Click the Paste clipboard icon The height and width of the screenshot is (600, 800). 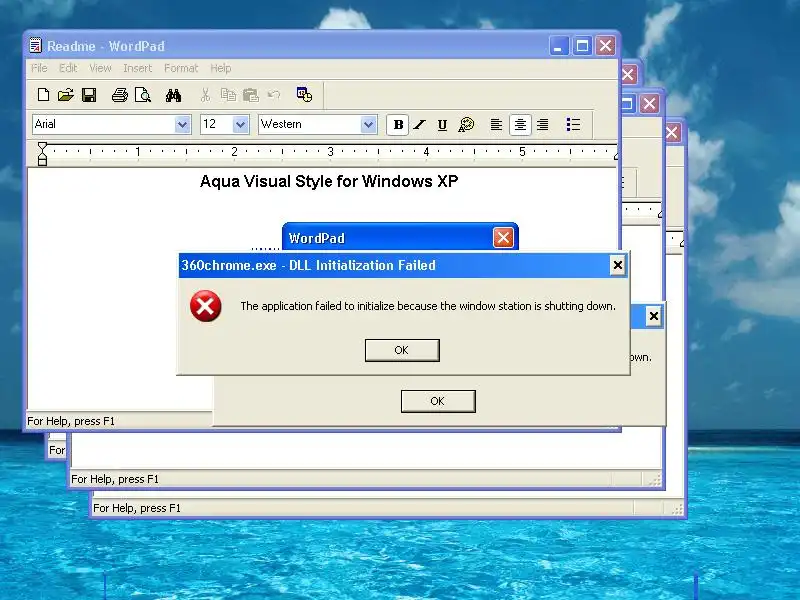pyautogui.click(x=251, y=95)
